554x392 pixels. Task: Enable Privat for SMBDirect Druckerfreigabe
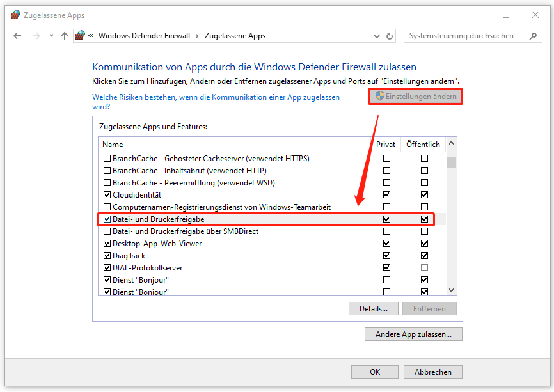387,231
